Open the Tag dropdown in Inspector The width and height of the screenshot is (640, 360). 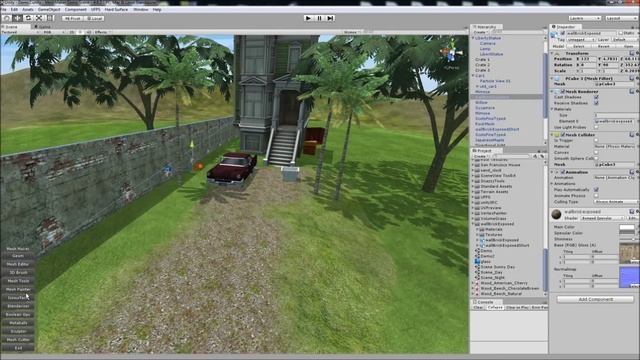[581, 40]
